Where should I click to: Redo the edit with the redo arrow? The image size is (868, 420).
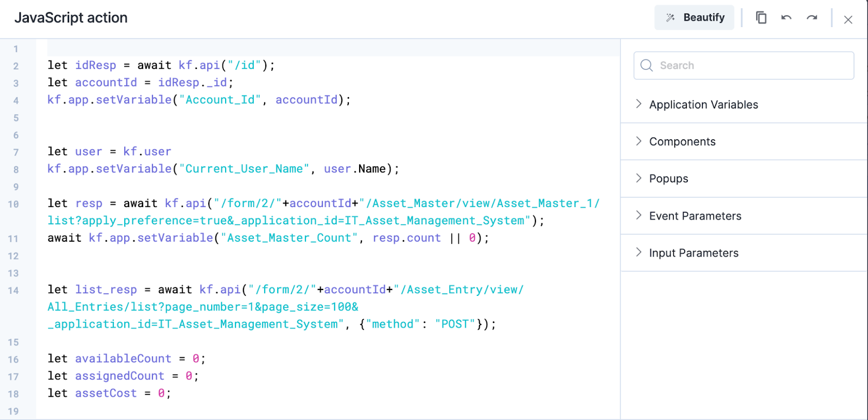[812, 18]
